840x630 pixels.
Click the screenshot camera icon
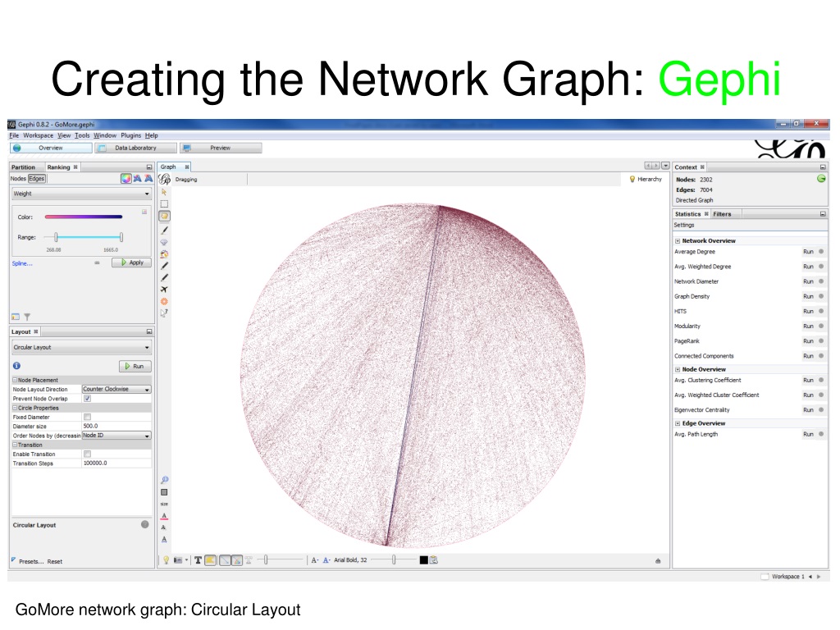tap(178, 560)
